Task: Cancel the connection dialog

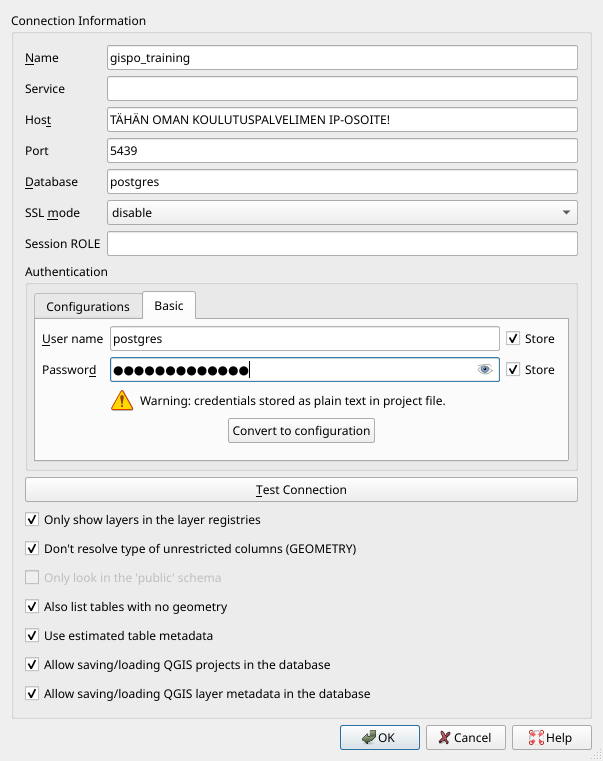Action: click(465, 737)
